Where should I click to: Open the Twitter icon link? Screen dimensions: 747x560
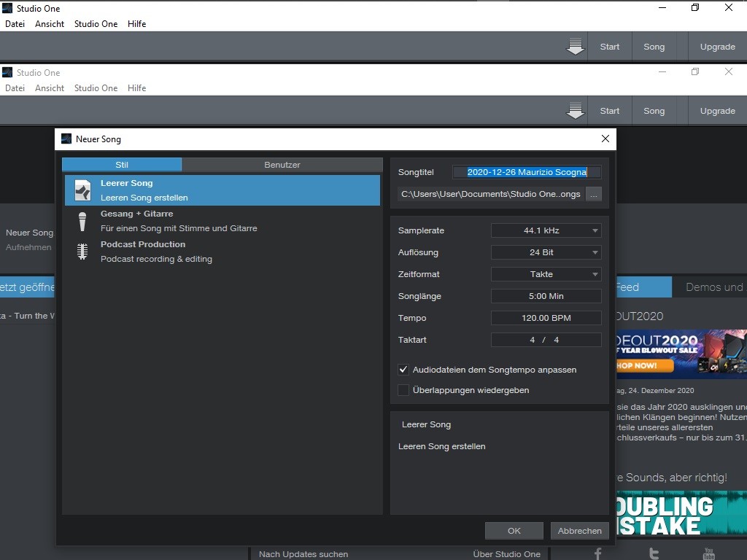[x=654, y=554]
